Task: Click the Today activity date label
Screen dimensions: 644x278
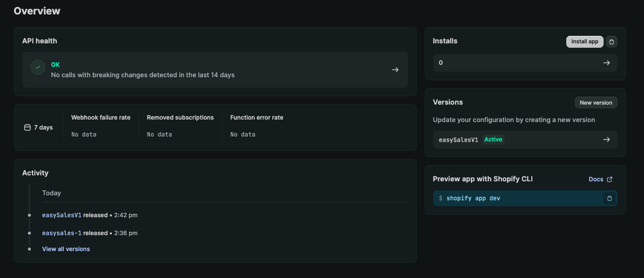Action: 52,193
